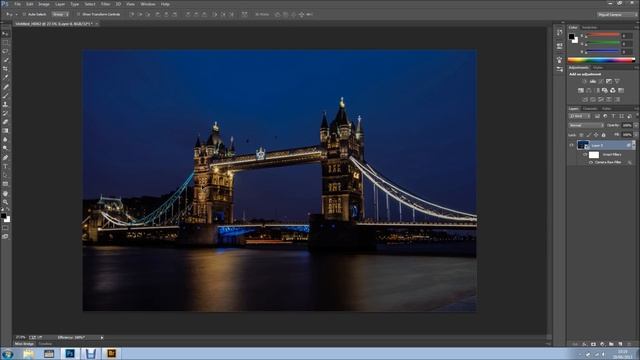Click the Layer 0 thumbnail
Viewport: 640px width, 360px height.
[x=583, y=145]
